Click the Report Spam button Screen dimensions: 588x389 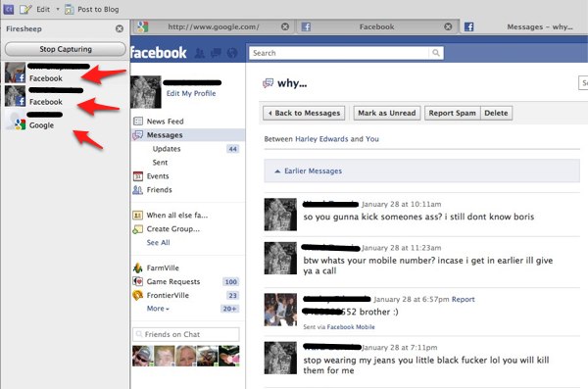pyautogui.click(x=452, y=113)
